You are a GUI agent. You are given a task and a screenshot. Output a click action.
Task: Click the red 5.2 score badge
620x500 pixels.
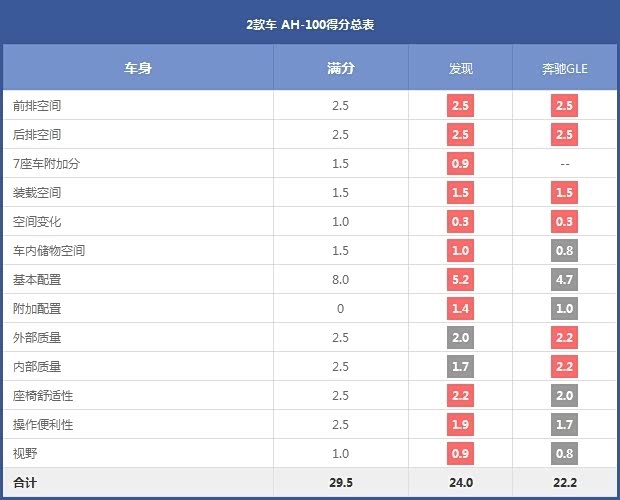(461, 280)
